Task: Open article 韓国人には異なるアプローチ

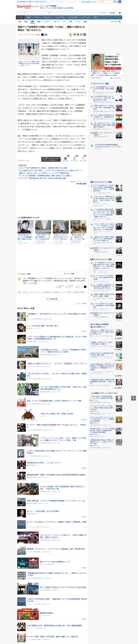Action: [57, 364]
